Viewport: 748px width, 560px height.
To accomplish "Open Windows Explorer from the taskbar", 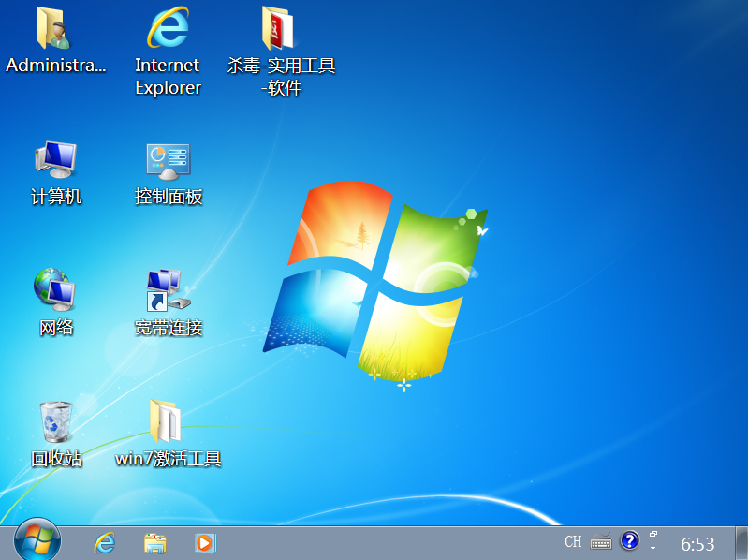I will [x=154, y=542].
